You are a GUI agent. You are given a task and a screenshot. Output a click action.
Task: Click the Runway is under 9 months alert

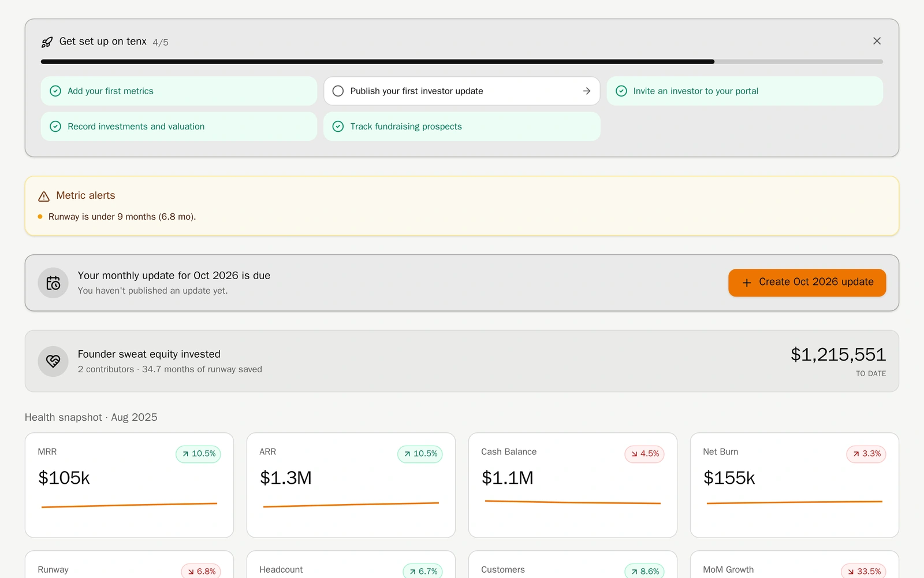click(122, 217)
